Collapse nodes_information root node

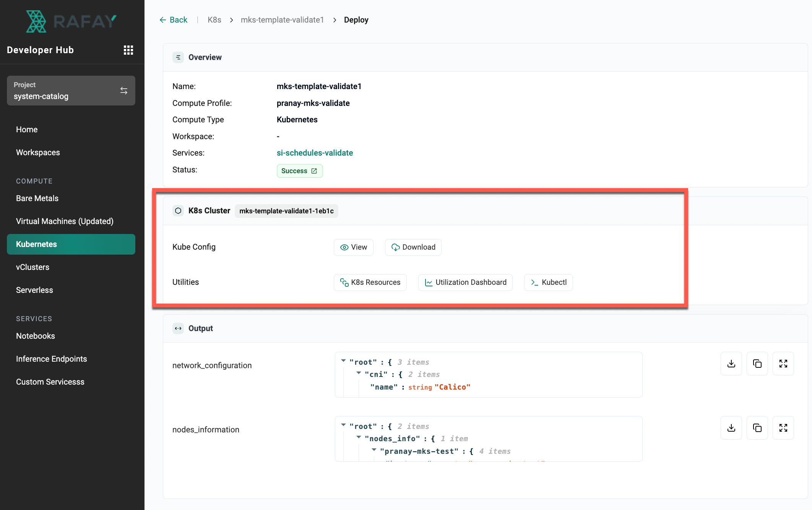click(343, 425)
